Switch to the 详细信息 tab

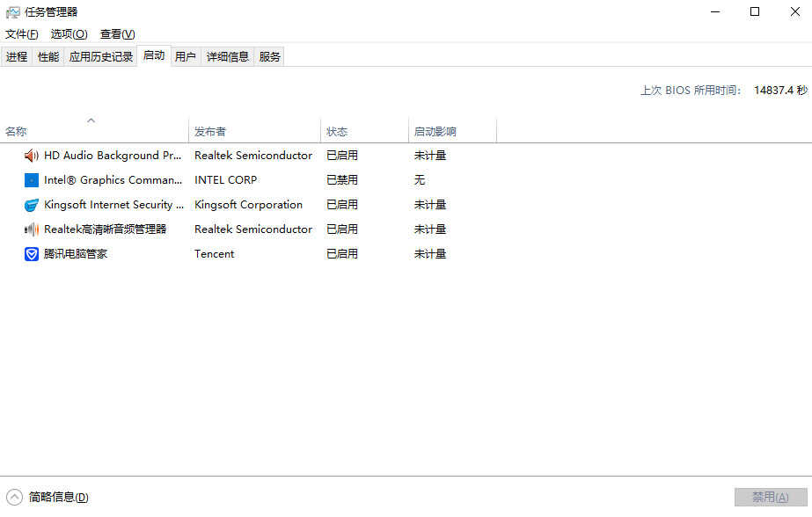[x=228, y=56]
